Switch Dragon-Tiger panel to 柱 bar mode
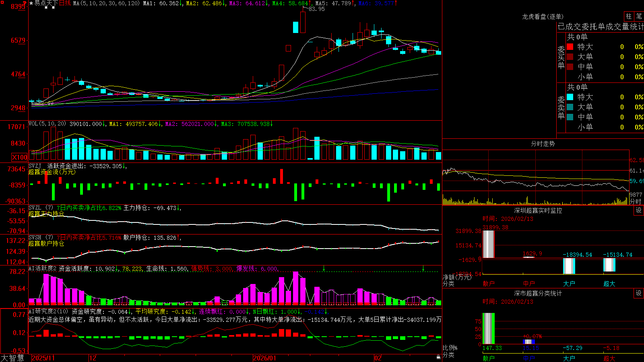 pyautogui.click(x=629, y=16)
